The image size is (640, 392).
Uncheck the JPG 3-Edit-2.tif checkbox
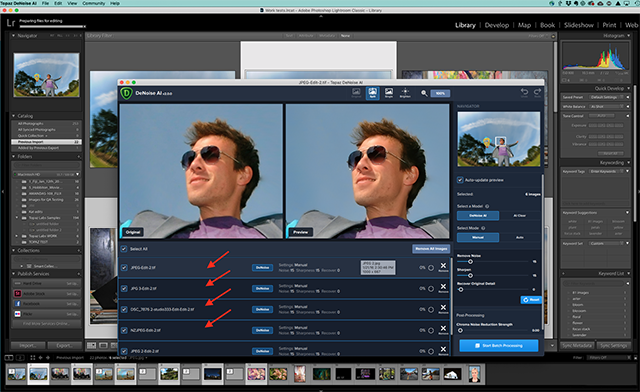[124, 289]
